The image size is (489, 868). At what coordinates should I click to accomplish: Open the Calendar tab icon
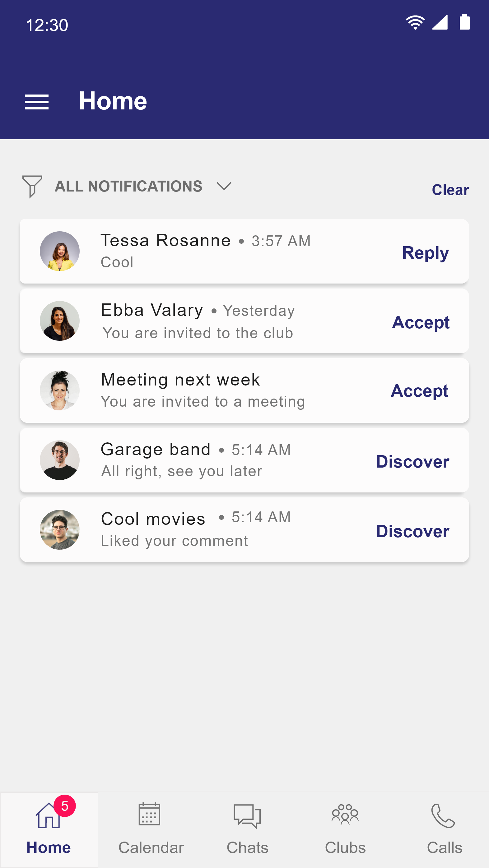click(149, 815)
